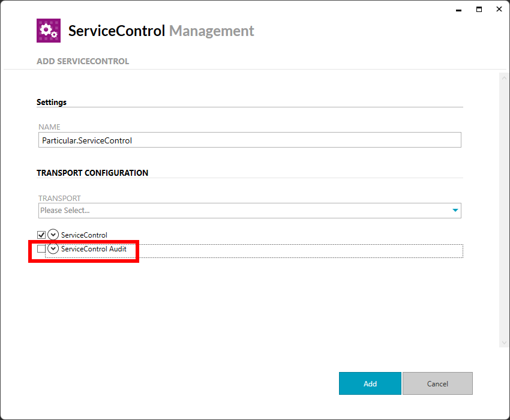
Task: Minimize the ServiceControl Management window
Action: pyautogui.click(x=458, y=10)
